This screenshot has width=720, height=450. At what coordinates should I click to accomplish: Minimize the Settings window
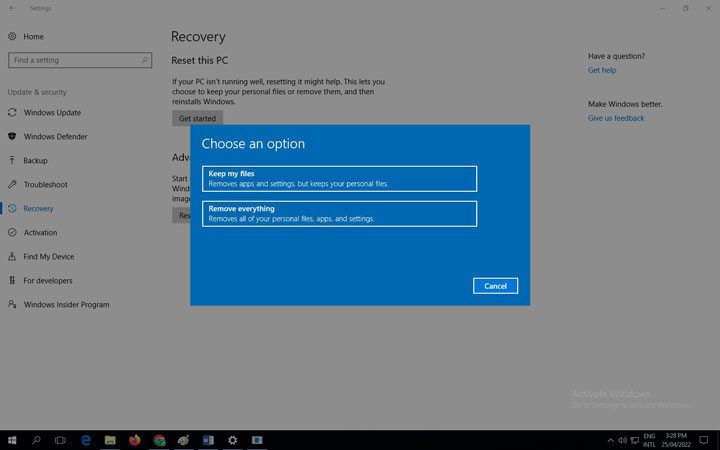[x=663, y=8]
